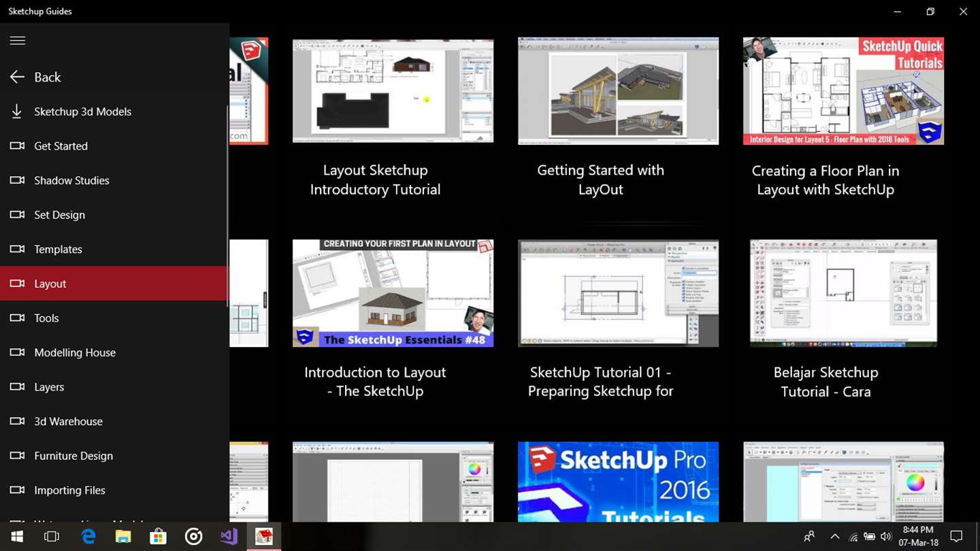This screenshot has height=551, width=980.
Task: Click the video icon beside Modelling House
Action: 17,352
